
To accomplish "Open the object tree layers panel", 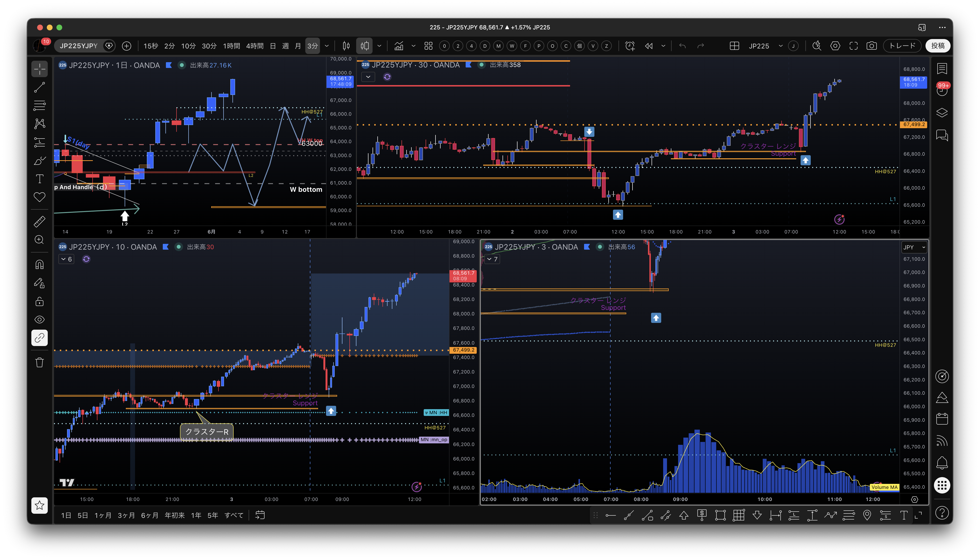I will point(942,112).
